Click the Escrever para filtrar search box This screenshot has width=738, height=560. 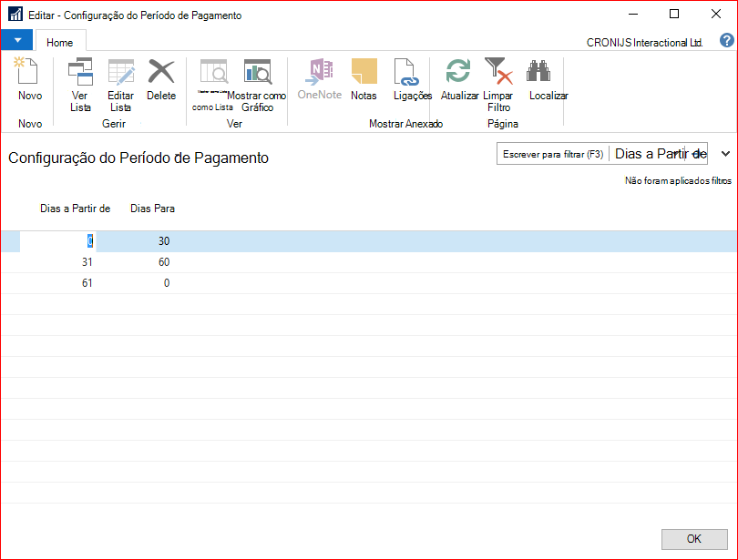553,154
